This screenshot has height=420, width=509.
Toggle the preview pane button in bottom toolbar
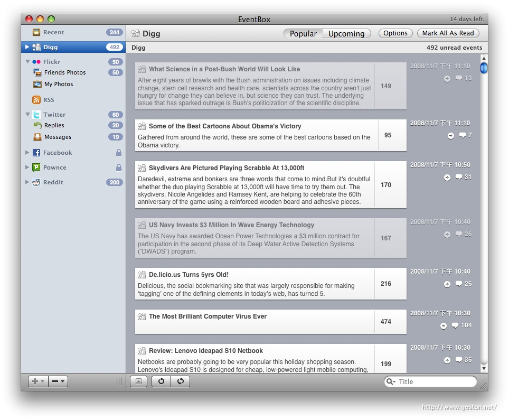[x=139, y=381]
